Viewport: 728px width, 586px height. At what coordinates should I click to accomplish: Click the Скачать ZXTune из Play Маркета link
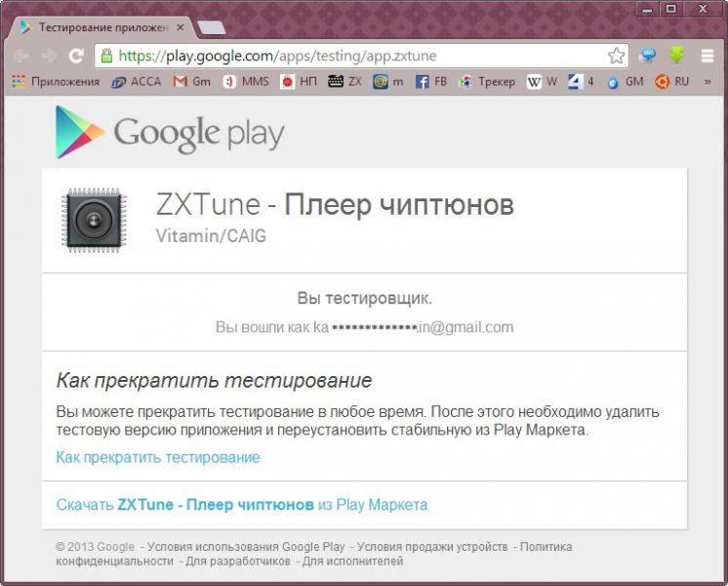[x=241, y=505]
